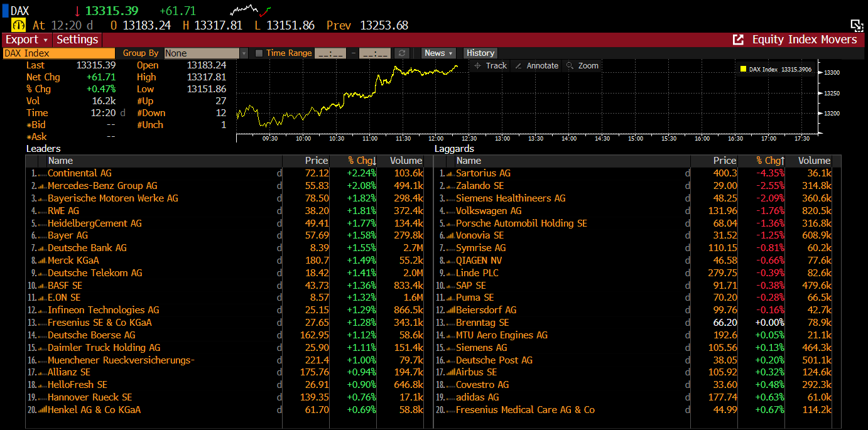Enable the Time Range checkbox
868x430 pixels.
(259, 53)
